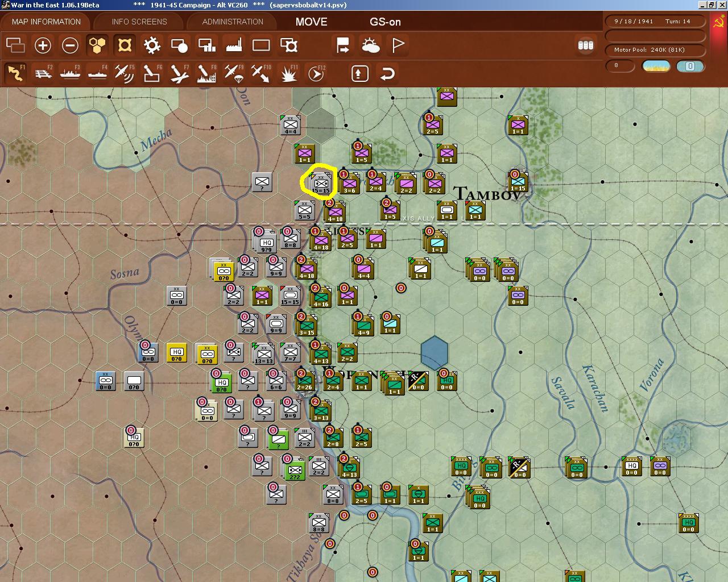
Task: Click the field showing number 8
Action: (x=621, y=65)
